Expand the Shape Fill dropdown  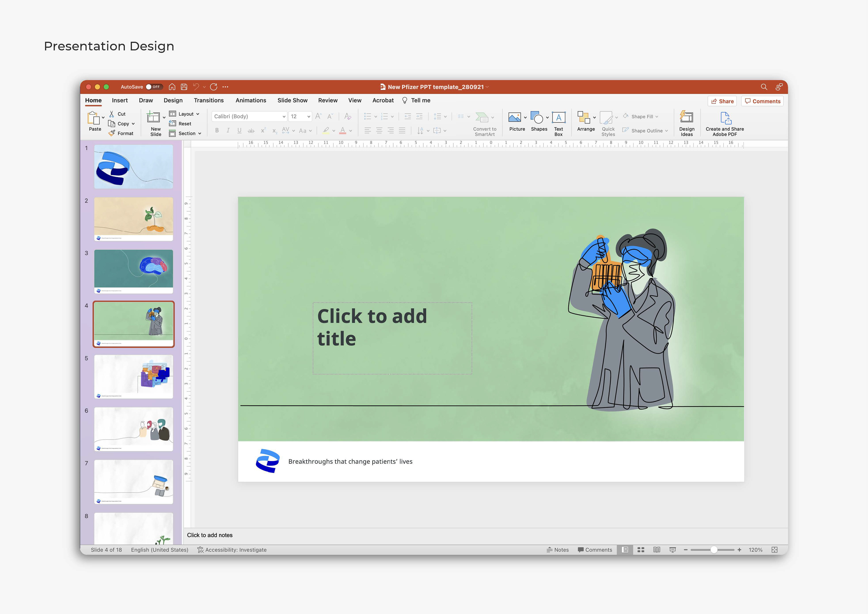(657, 116)
